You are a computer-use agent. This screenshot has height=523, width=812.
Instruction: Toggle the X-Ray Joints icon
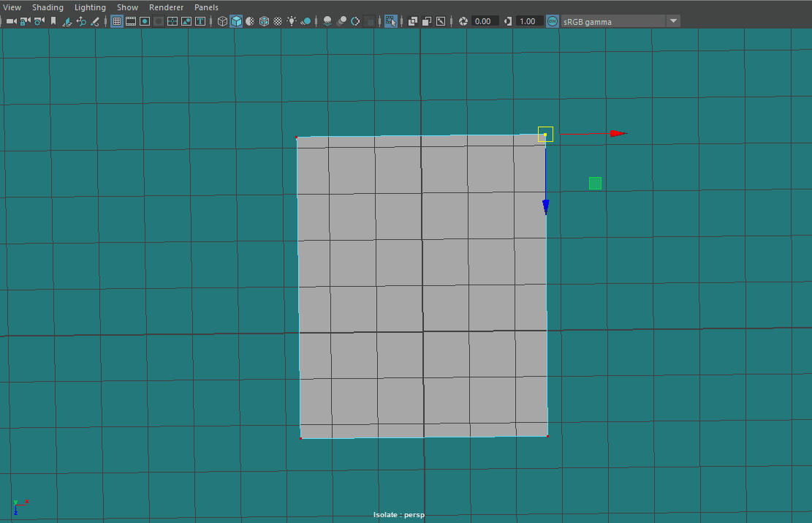(x=441, y=21)
